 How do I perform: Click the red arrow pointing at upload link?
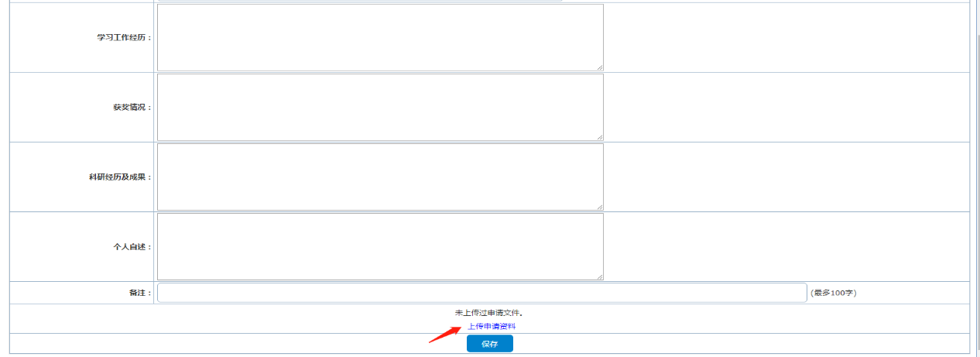pos(446,335)
